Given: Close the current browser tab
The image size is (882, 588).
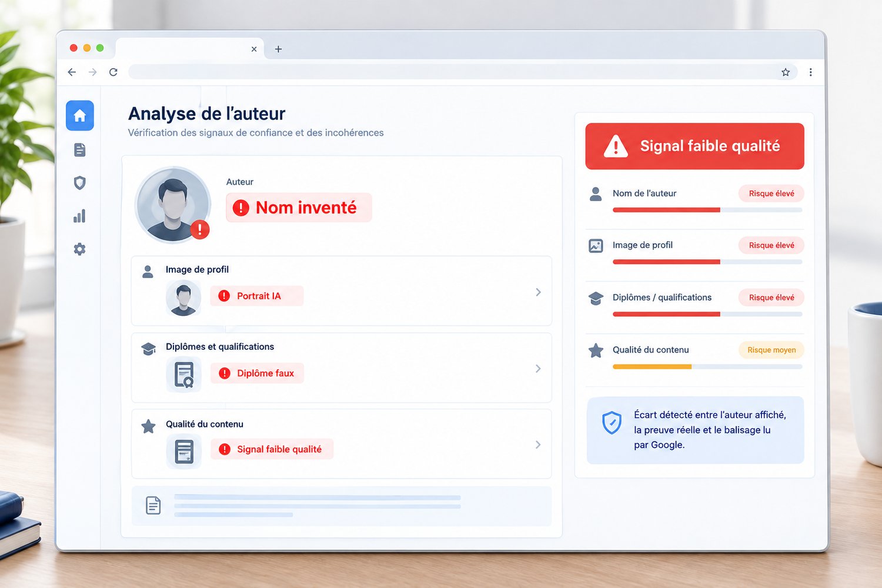Looking at the screenshot, I should point(254,49).
